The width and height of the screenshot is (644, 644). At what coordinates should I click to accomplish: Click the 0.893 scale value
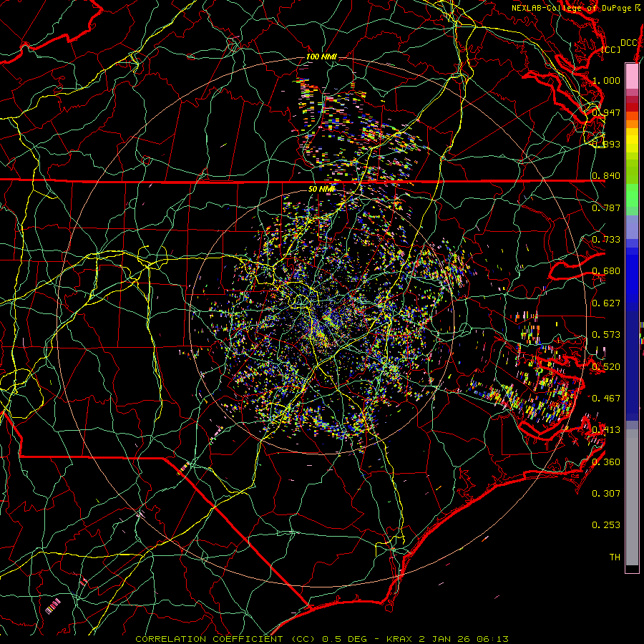click(606, 144)
